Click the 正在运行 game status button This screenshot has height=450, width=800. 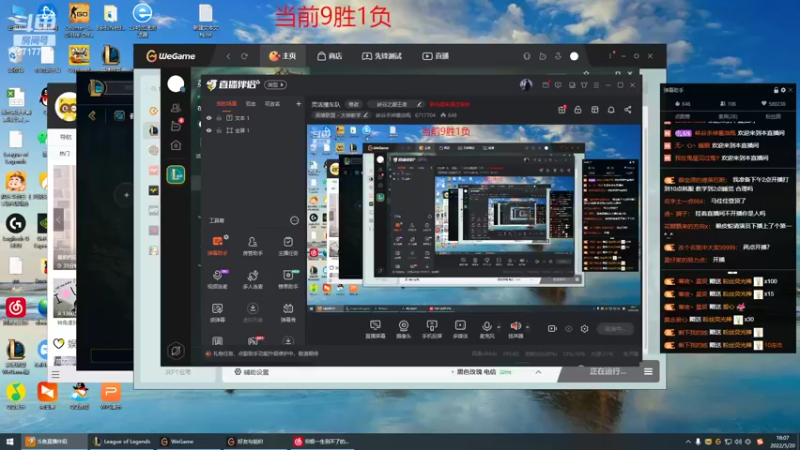click(x=608, y=371)
